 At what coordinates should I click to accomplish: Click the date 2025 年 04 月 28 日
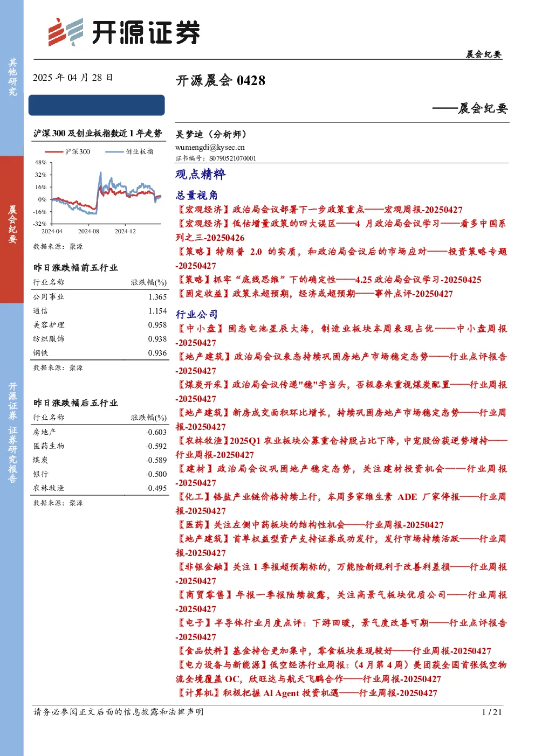(73, 78)
